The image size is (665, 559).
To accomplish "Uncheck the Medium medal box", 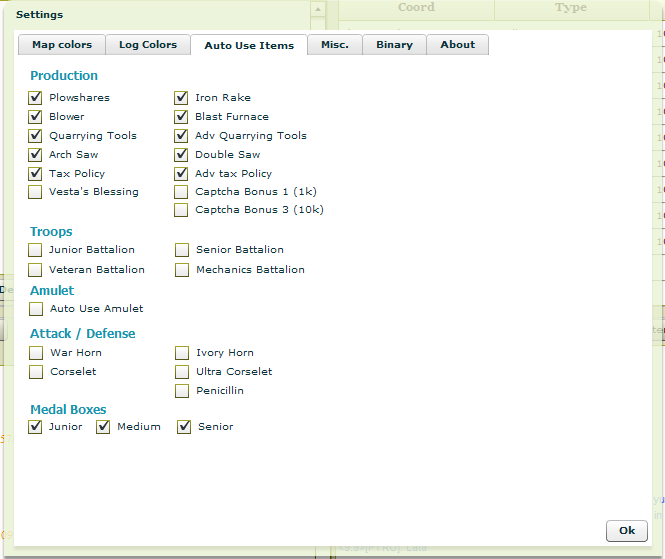I will (x=103, y=427).
